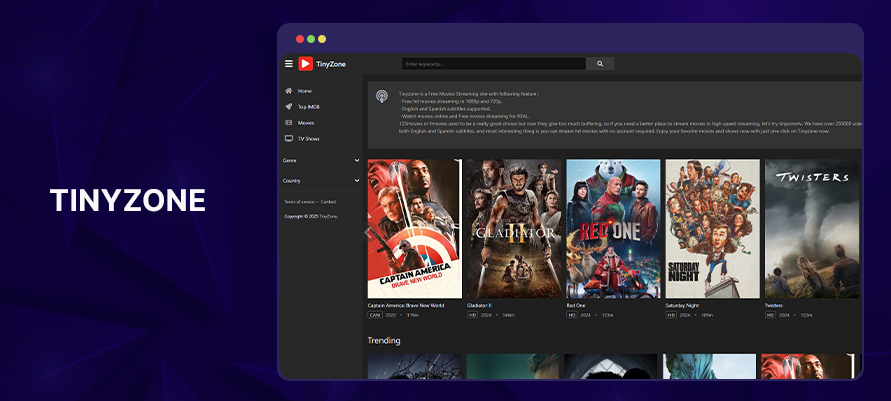891x401 pixels.
Task: Click the green window dot
Action: 311,39
